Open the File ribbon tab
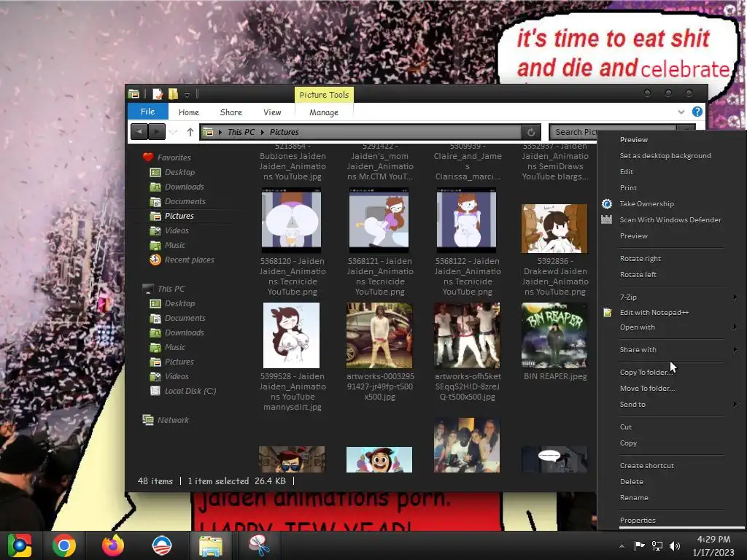Screen dimensions: 747x560 click(x=147, y=112)
